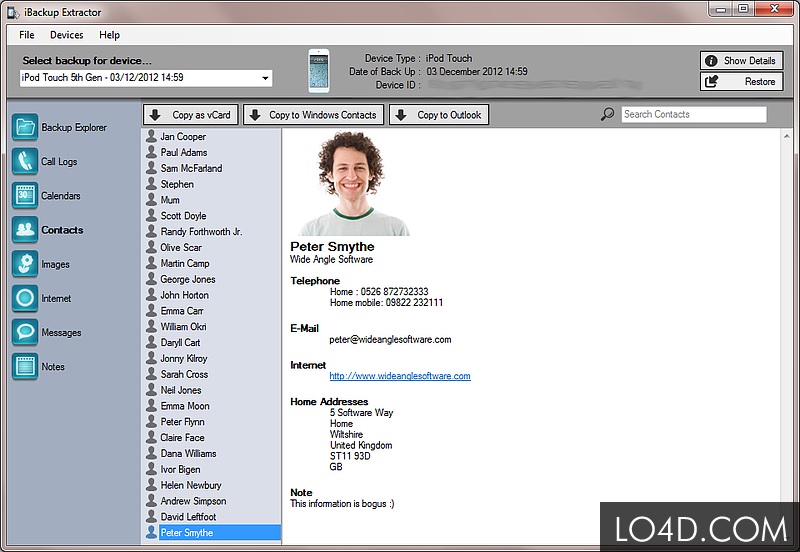Screen dimensions: 800x552
Task: Select contact David Leftfoot
Action: (188, 516)
